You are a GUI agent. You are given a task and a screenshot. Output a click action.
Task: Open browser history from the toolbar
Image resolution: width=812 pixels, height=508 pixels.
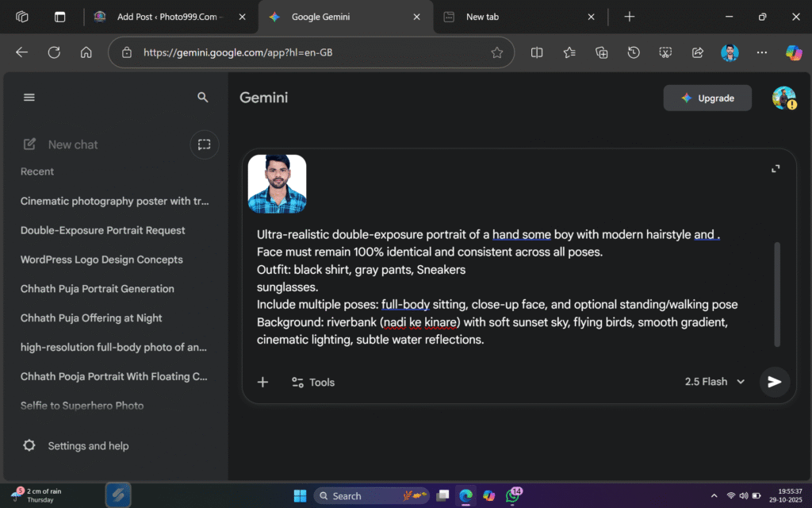[634, 52]
